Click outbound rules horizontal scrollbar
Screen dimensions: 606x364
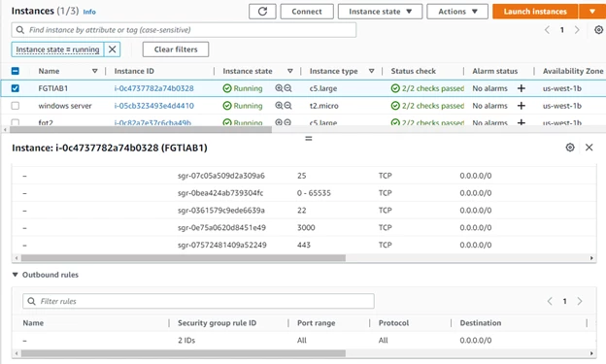point(184,353)
